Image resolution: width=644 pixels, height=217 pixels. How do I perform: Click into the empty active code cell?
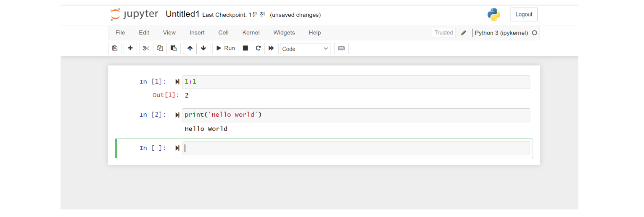tap(356, 148)
